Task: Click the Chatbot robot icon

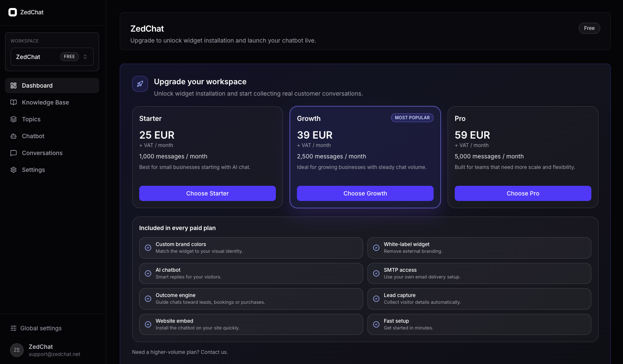Action: click(x=13, y=136)
